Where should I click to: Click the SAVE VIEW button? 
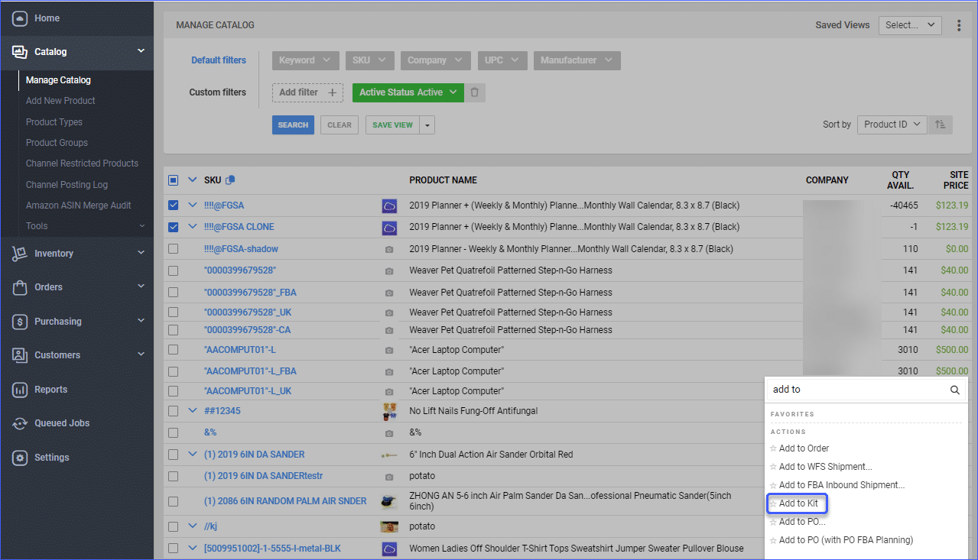pos(392,124)
